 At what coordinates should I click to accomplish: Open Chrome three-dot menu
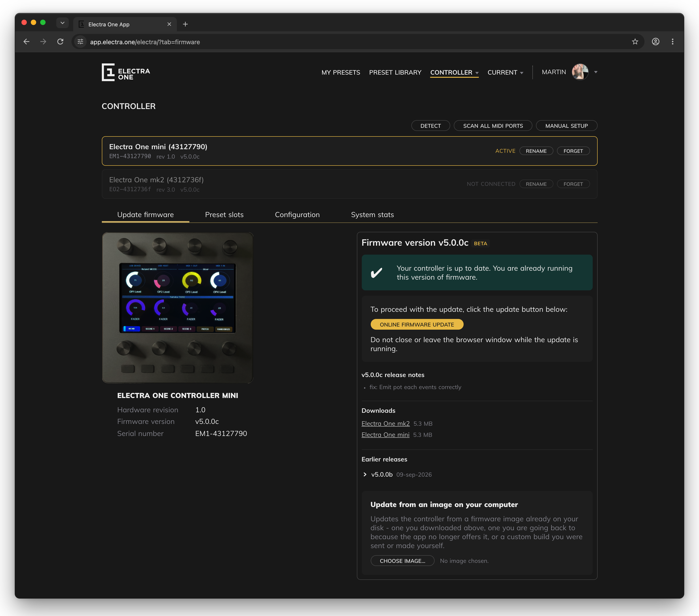click(673, 42)
